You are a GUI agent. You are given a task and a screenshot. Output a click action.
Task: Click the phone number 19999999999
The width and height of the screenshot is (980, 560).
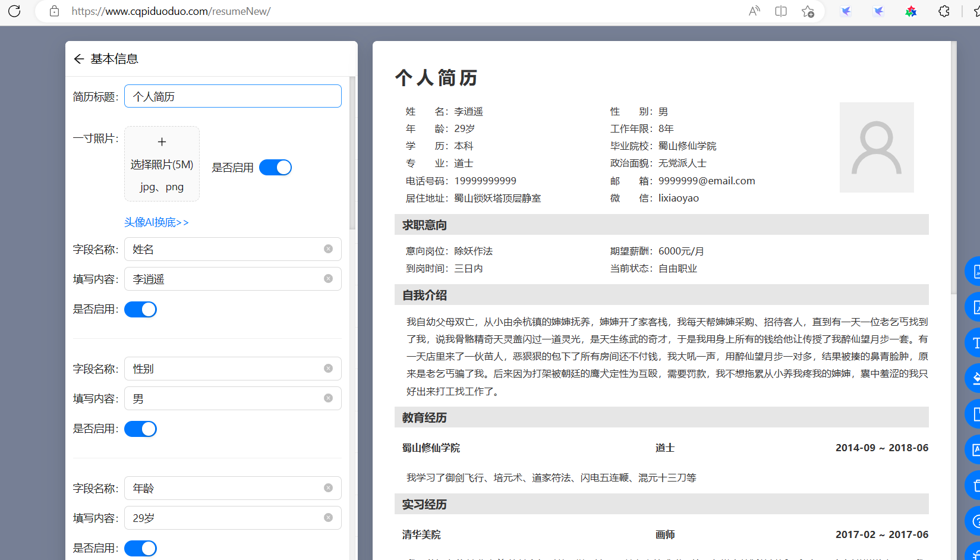tap(486, 181)
